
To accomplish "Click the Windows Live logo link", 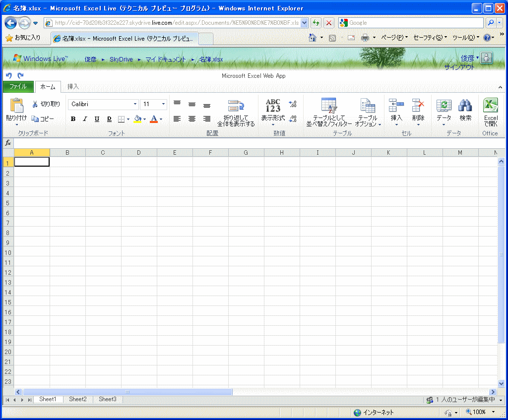I will 41,59.
